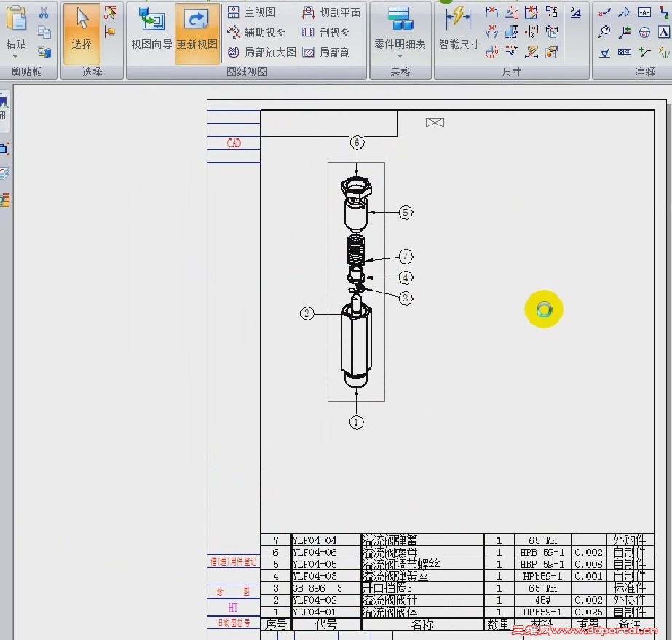Click the material cell 45#
672x640 pixels.
pyautogui.click(x=542, y=600)
